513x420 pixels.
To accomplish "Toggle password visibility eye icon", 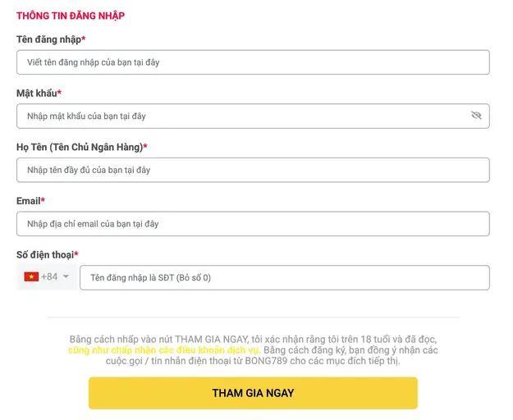I will coord(476,116).
